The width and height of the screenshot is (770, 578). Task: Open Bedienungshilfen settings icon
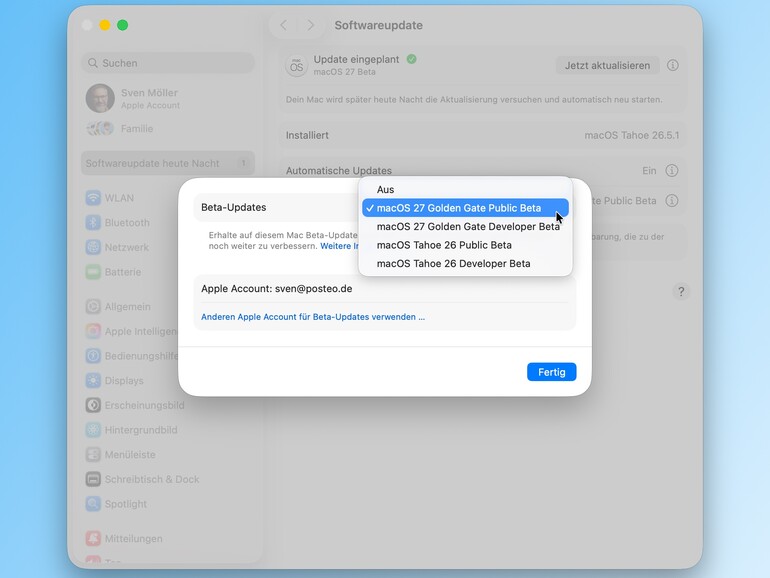point(93,356)
